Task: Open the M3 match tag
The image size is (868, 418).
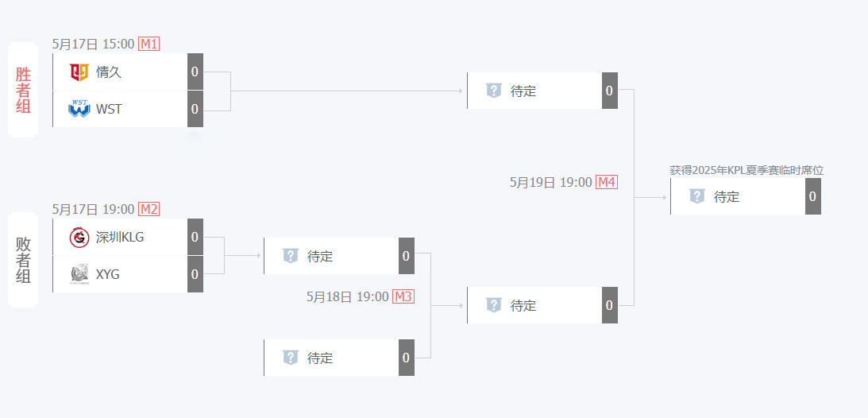Action: click(403, 296)
